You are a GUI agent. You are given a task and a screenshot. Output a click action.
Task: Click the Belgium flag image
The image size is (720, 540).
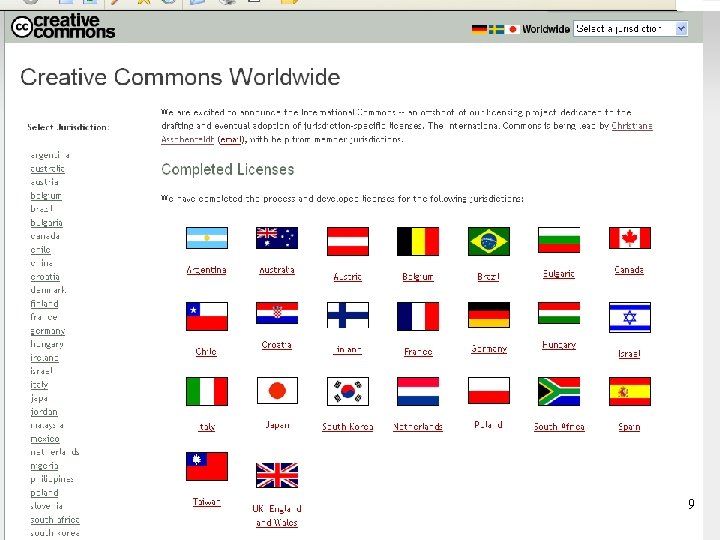[418, 242]
